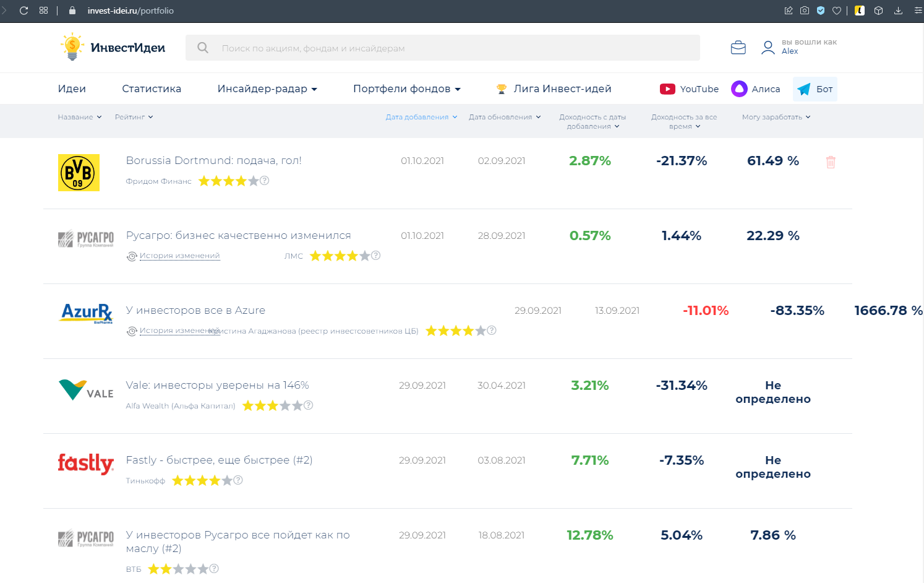Reload the page with browser refresh icon
Viewport: 924px width, 583px height.
pos(24,11)
